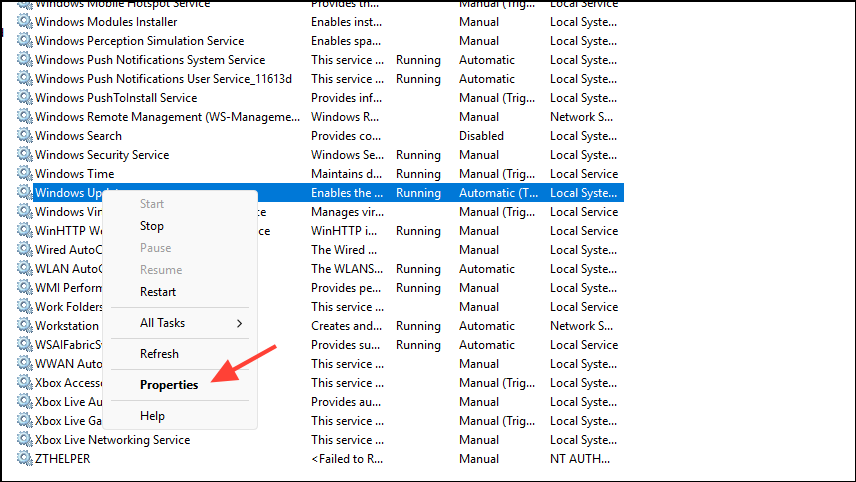Click gear icon for Xbox Live Networking Service

pos(25,439)
